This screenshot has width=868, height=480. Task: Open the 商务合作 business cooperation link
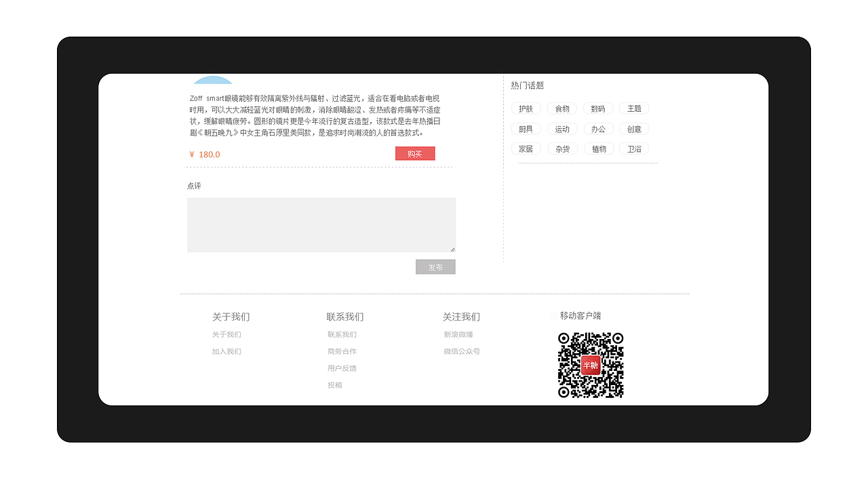[342, 351]
